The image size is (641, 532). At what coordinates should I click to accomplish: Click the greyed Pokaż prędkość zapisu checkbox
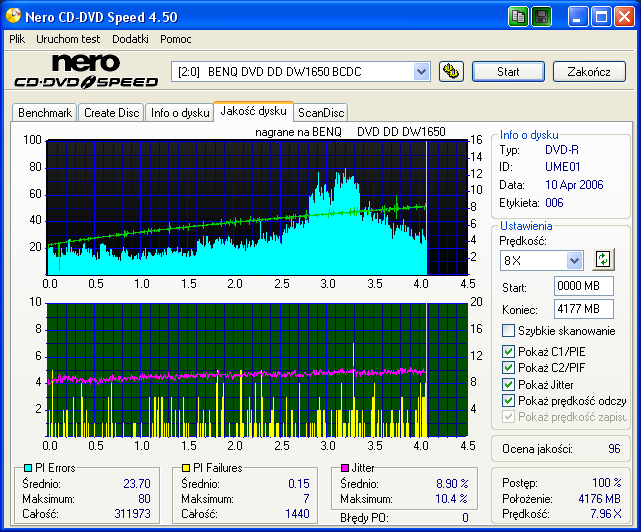(x=508, y=417)
